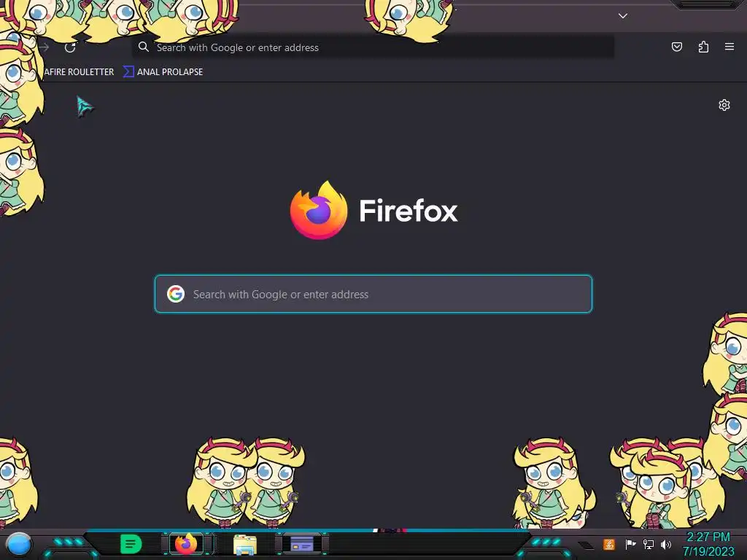This screenshot has width=747, height=560.
Task: Open the Start orb on taskbar
Action: click(x=18, y=544)
